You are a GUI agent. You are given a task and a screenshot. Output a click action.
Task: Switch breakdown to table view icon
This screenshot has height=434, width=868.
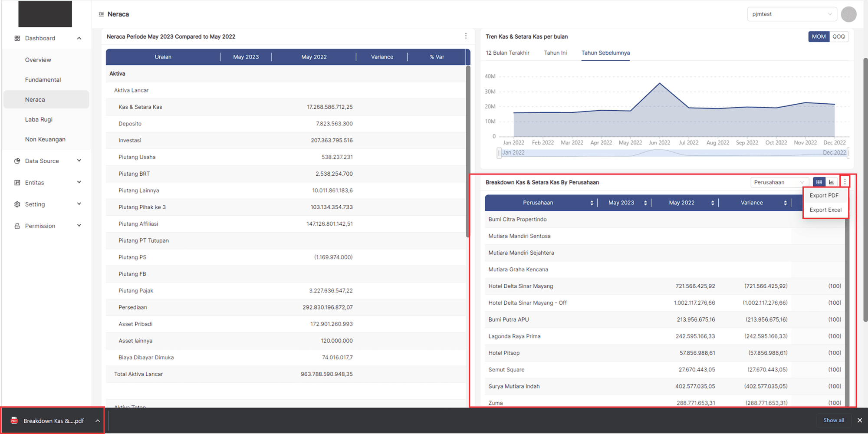(819, 182)
